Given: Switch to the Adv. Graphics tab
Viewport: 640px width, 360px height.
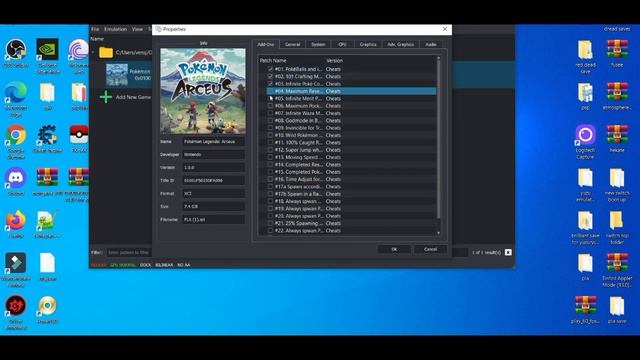Looking at the screenshot, I should (x=400, y=44).
